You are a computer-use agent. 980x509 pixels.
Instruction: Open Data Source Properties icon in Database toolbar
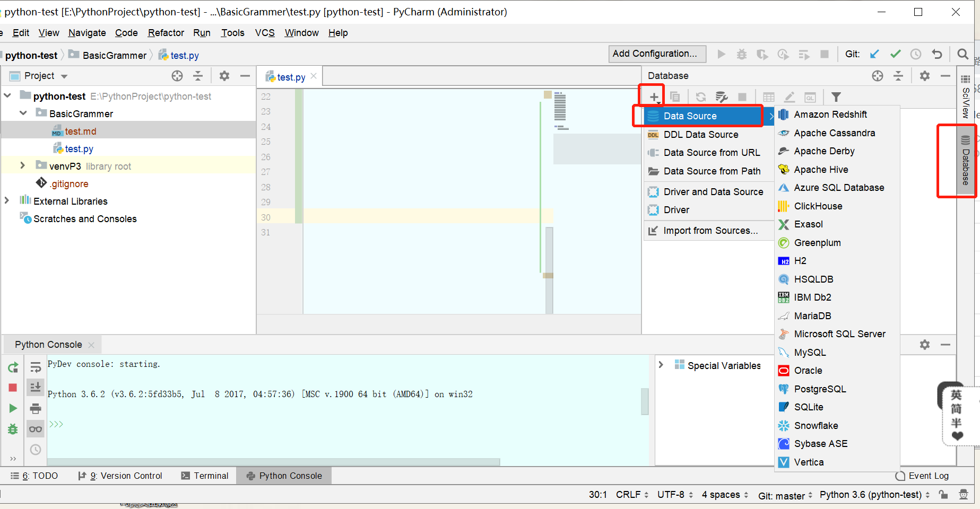click(722, 97)
